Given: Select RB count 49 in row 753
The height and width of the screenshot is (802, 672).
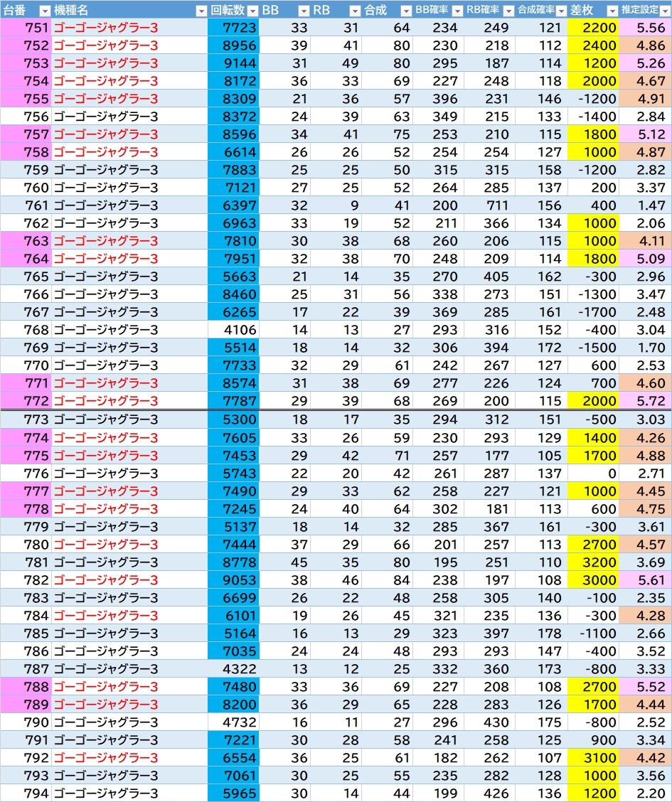Looking at the screenshot, I should [336, 63].
